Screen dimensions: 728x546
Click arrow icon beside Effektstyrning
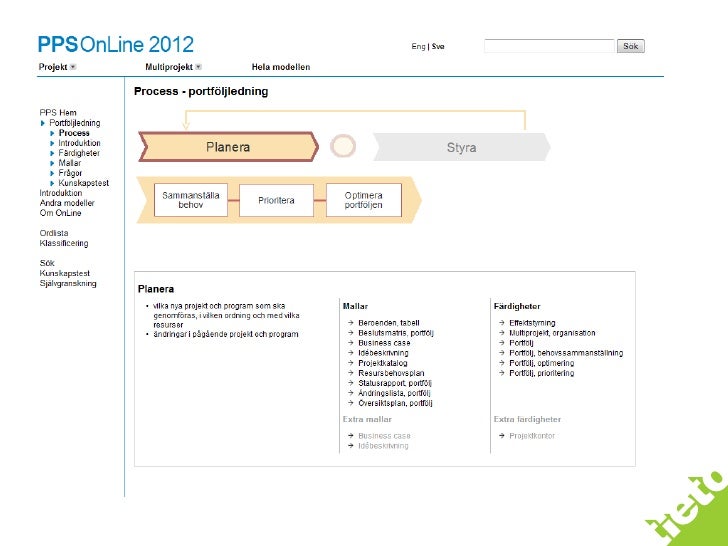pyautogui.click(x=501, y=323)
